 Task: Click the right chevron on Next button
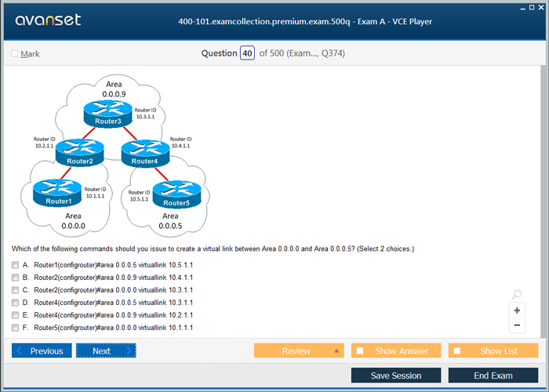[x=129, y=350]
